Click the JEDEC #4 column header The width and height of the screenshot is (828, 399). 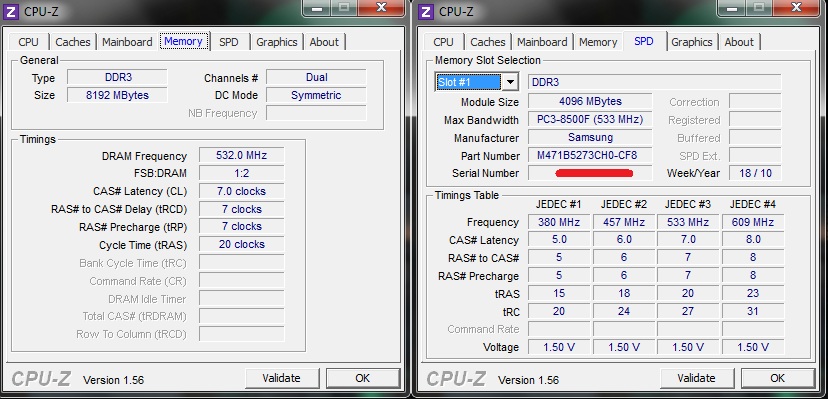tap(753, 205)
